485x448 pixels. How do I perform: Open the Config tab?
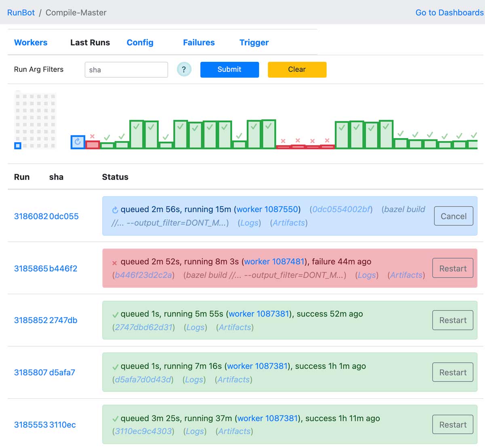tap(140, 42)
